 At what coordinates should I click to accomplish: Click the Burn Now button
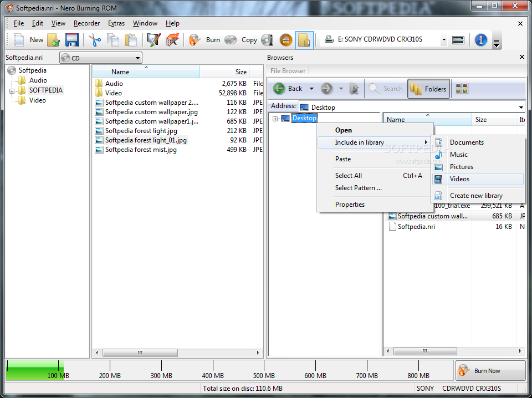pyautogui.click(x=490, y=371)
